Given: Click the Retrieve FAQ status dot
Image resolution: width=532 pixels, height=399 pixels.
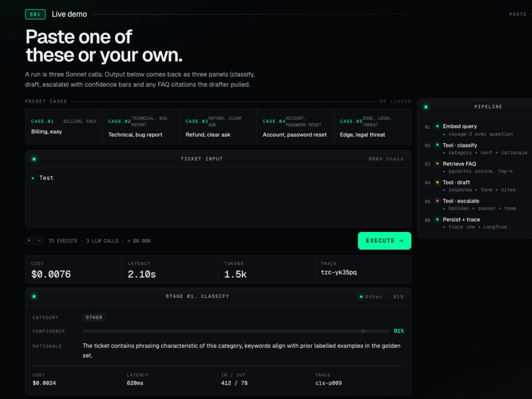Looking at the screenshot, I should [x=437, y=163].
